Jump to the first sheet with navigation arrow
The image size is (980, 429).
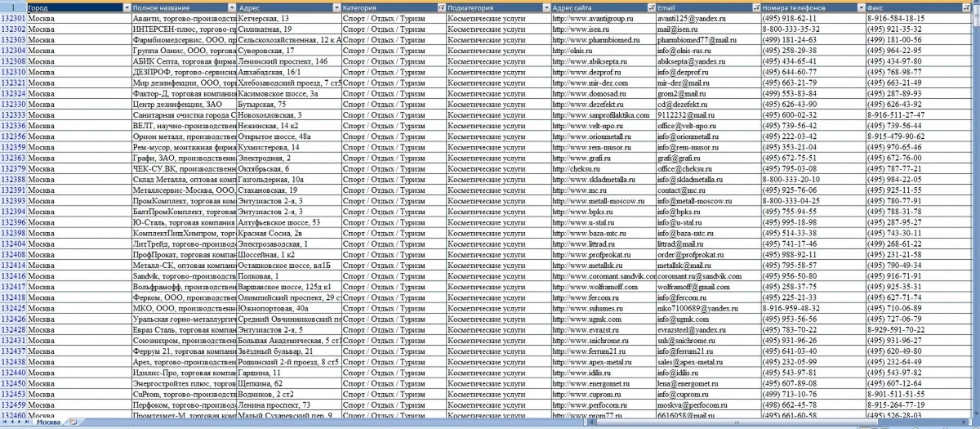click(5, 422)
